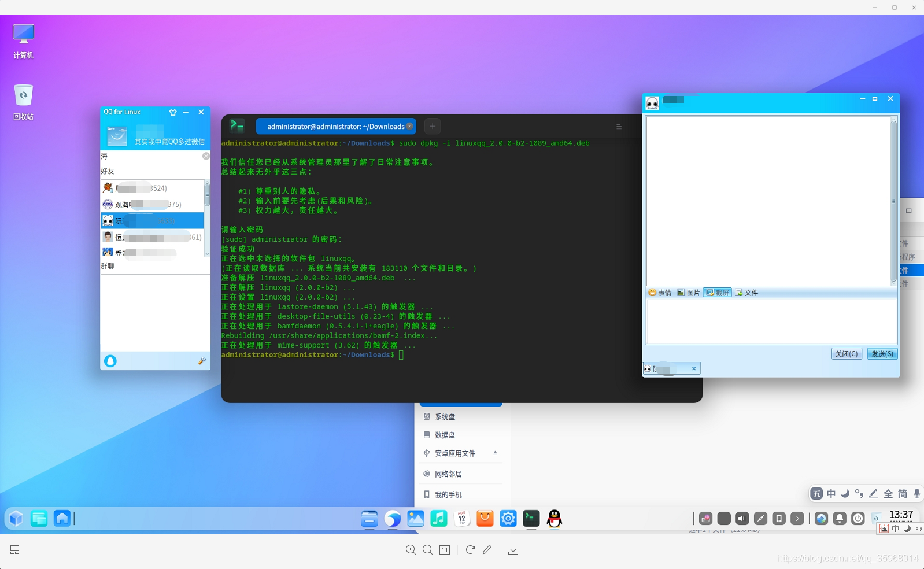Click the QQ friend search input field
The image size is (924, 569).
click(150, 156)
